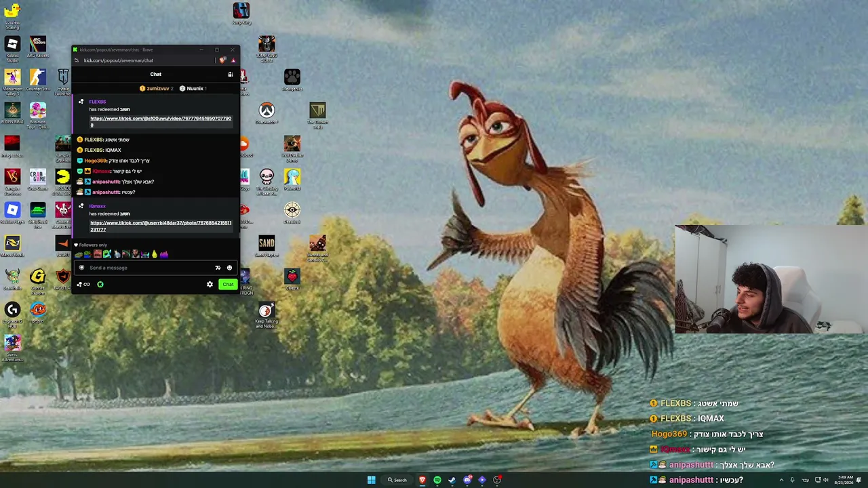The height and width of the screenshot is (488, 868).
Task: Open the TikTok video link redeemed by FLEXBS
Action: [x=161, y=121]
